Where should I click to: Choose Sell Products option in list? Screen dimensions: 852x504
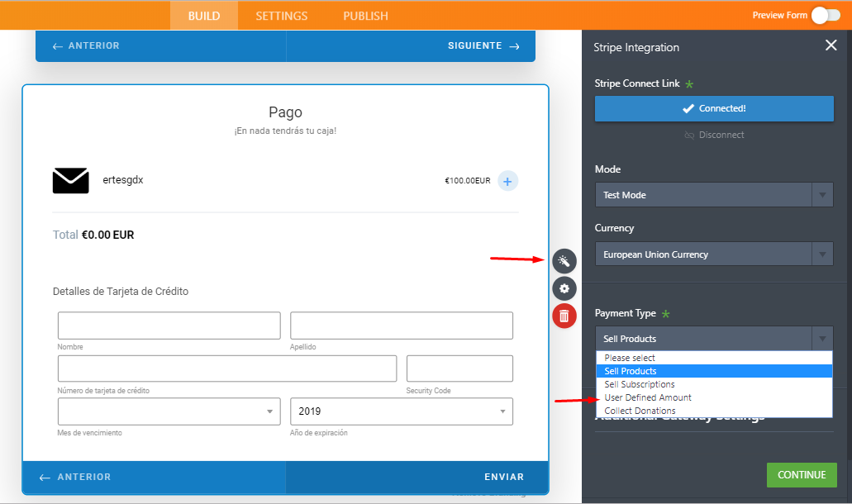pyautogui.click(x=714, y=371)
